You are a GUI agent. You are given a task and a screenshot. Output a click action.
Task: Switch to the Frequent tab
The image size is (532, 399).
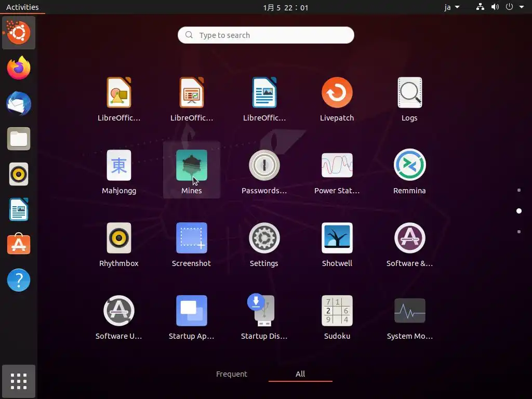pyautogui.click(x=232, y=374)
